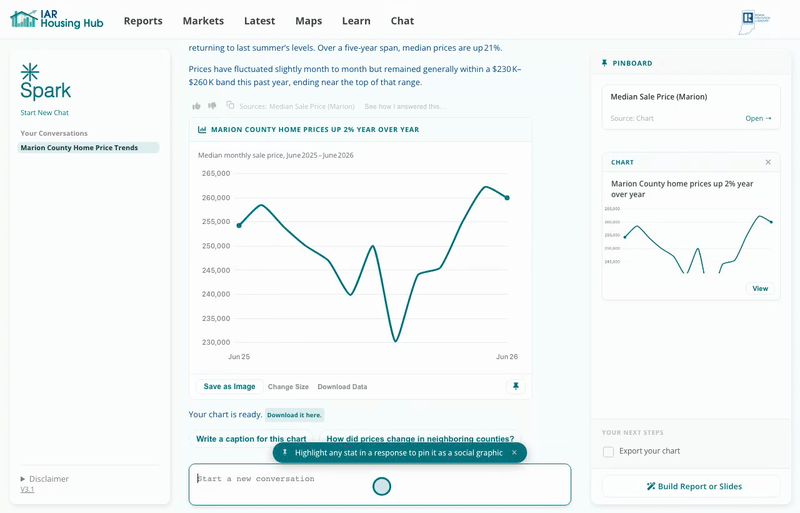Dismiss the highlight stat tooltip
The height and width of the screenshot is (513, 800).
tap(514, 452)
